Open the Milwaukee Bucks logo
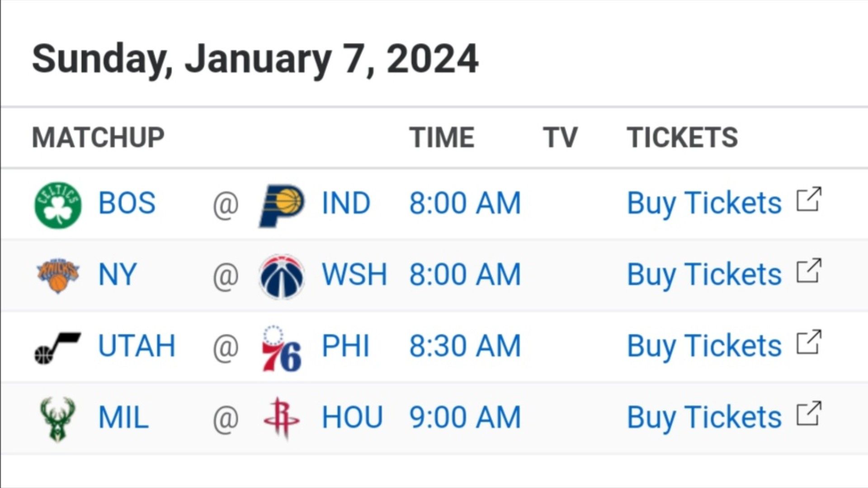 (57, 419)
